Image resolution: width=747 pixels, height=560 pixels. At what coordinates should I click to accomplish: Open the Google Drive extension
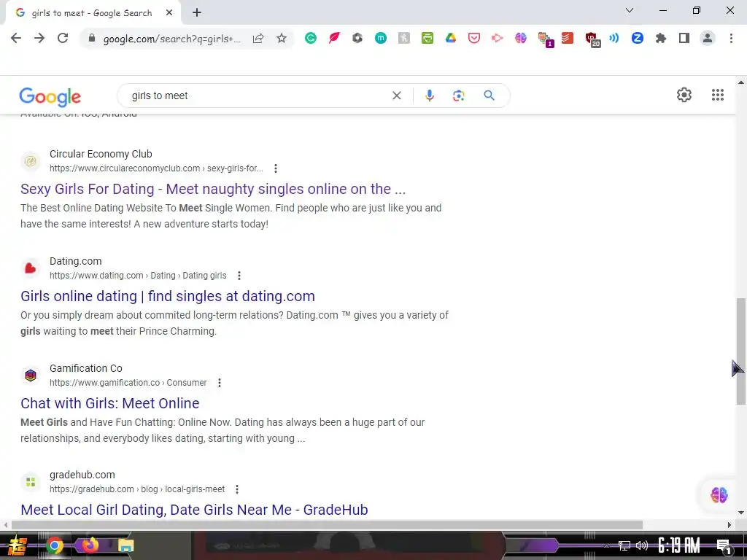pyautogui.click(x=451, y=38)
